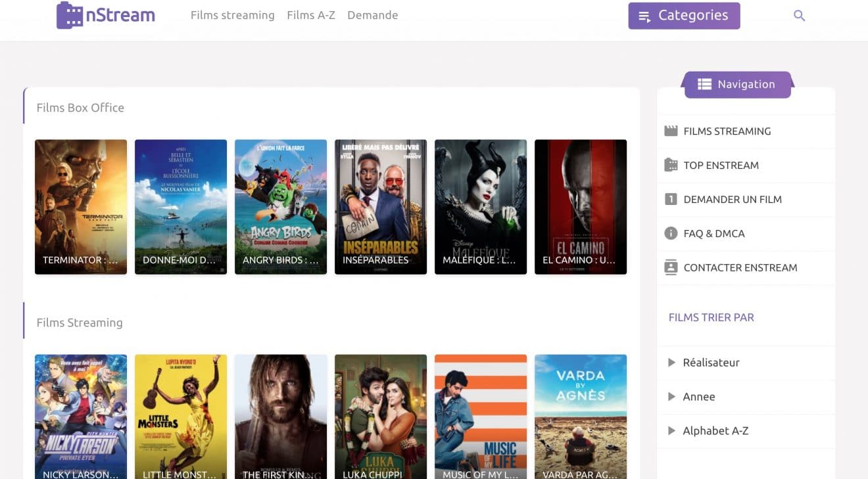Open the Terminator movie poster
868x479 pixels.
coord(80,206)
